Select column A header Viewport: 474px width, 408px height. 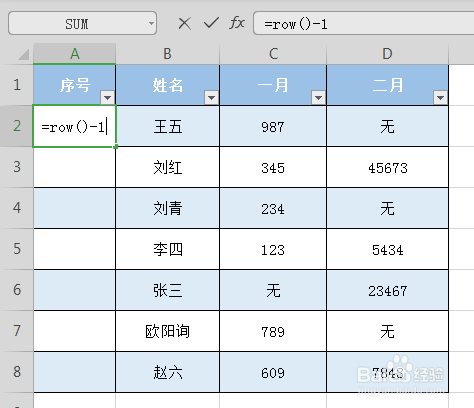75,54
